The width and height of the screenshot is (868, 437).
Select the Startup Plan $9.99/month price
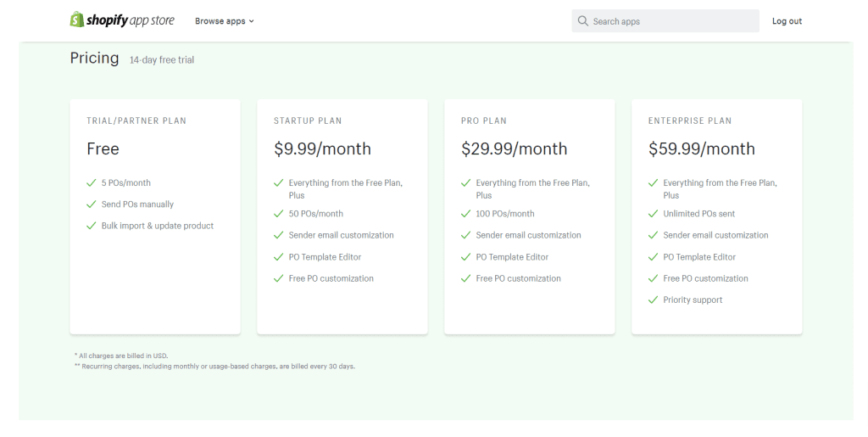(322, 148)
